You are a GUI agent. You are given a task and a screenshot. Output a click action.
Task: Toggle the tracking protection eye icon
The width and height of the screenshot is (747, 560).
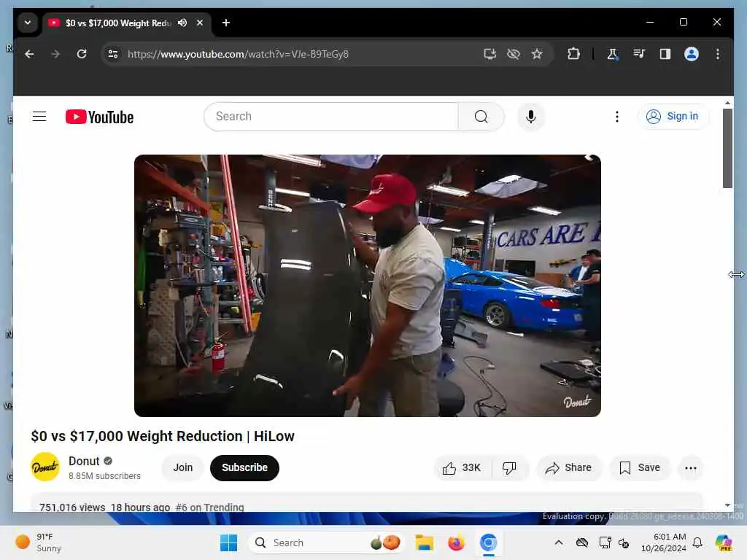point(514,54)
